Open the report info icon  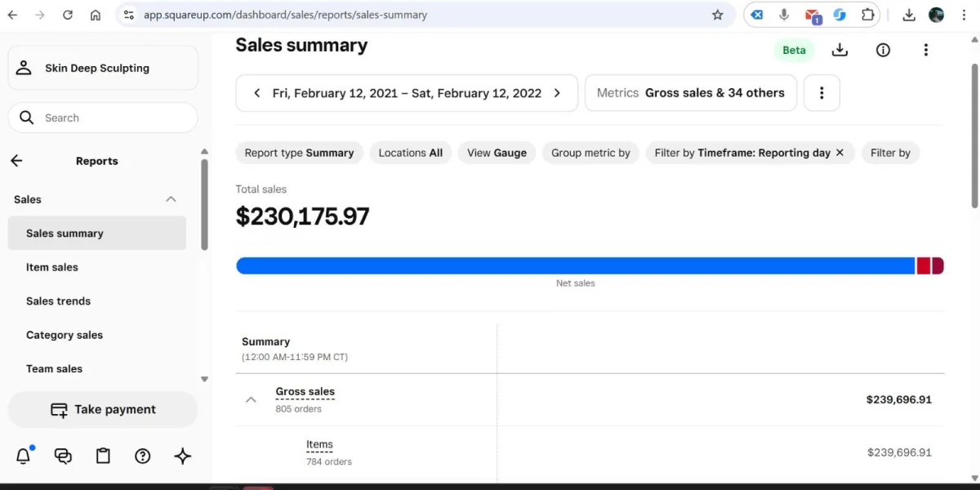click(883, 50)
